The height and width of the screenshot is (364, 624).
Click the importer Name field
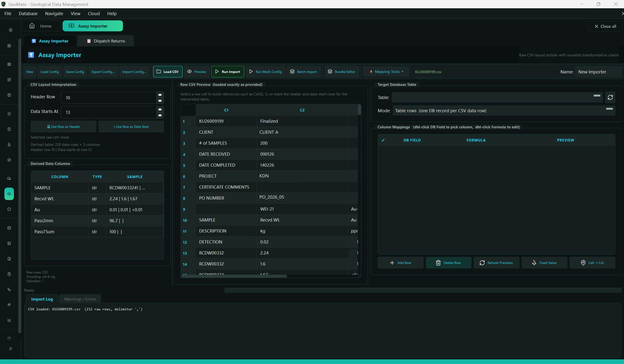(598, 72)
